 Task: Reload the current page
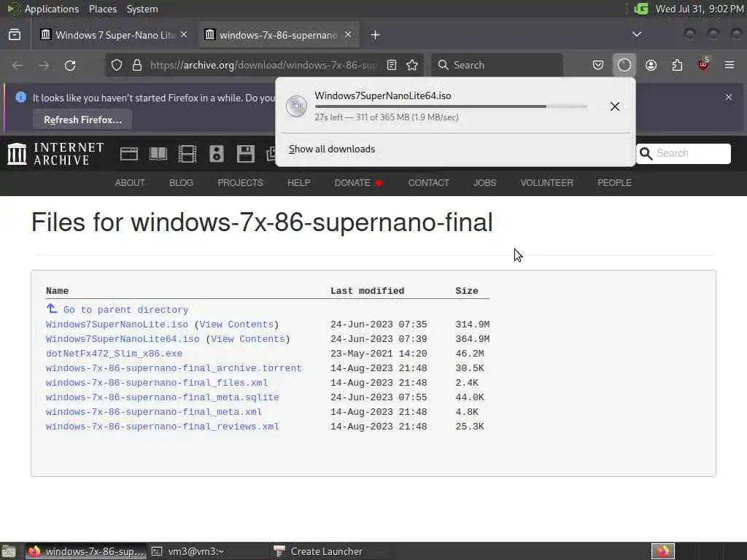pos(70,65)
